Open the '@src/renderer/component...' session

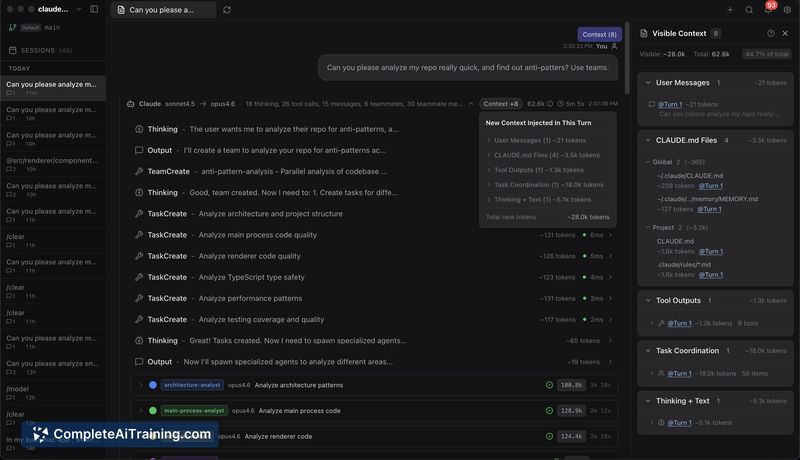point(53,164)
